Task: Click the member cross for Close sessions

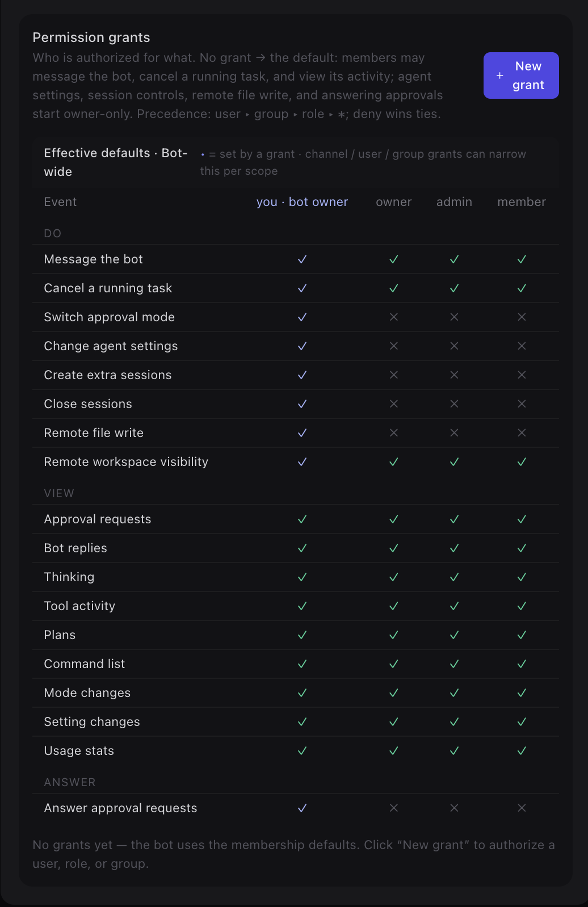Action: [522, 404]
